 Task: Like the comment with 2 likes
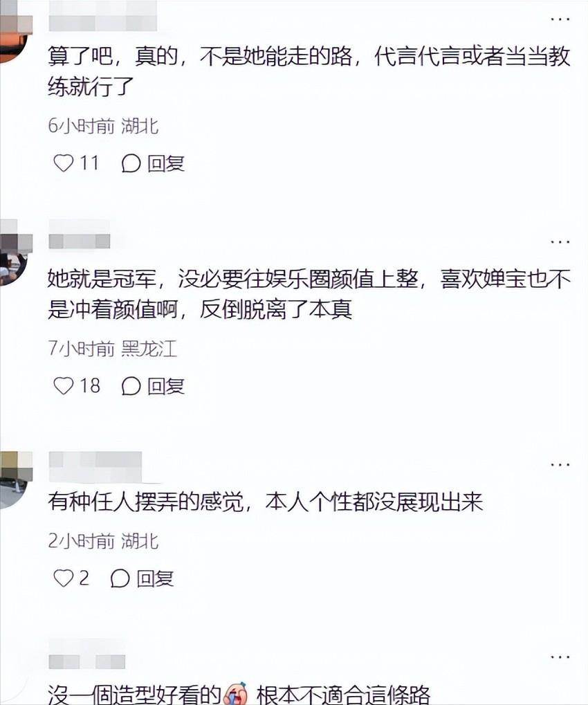(64, 578)
